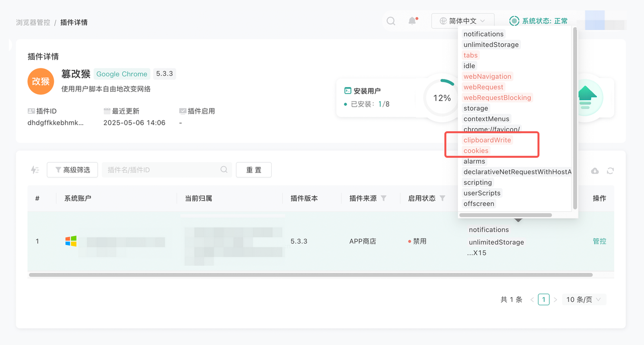Select page 1 in pagination
Image resolution: width=644 pixels, height=345 pixels.
tap(543, 300)
